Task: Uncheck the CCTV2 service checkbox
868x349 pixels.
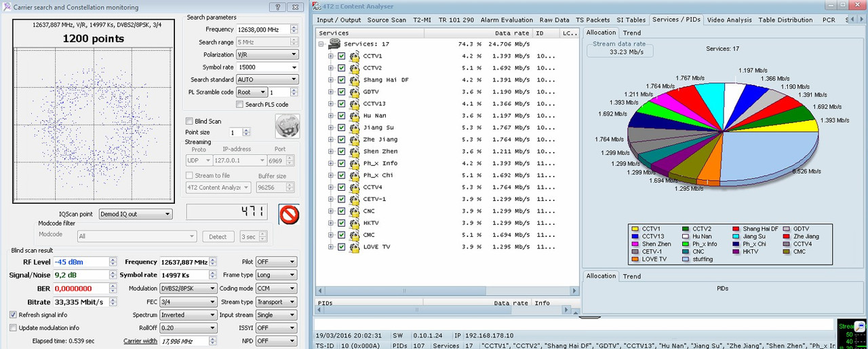Action: click(x=342, y=69)
